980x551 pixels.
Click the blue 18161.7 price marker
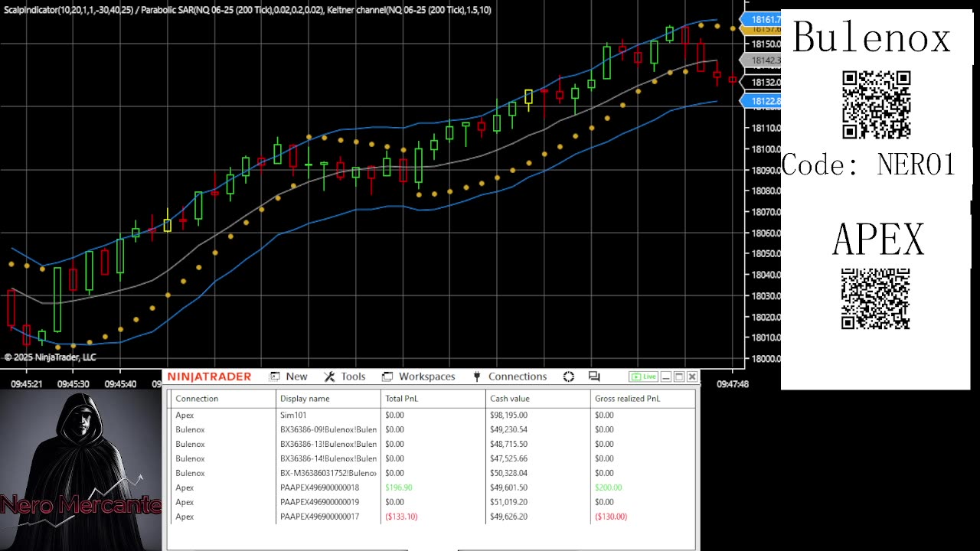(x=763, y=19)
